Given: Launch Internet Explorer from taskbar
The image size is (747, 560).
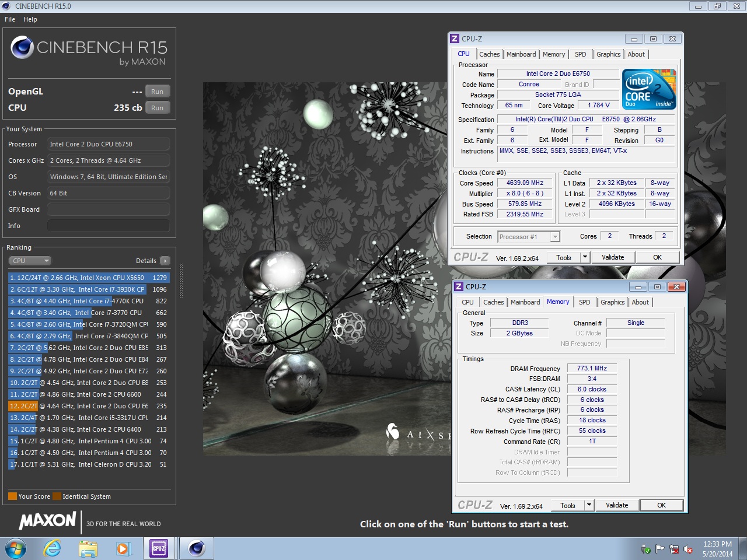Looking at the screenshot, I should tap(53, 548).
